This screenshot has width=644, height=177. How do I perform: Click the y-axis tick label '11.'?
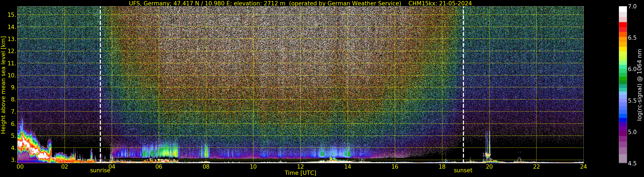click(12, 63)
